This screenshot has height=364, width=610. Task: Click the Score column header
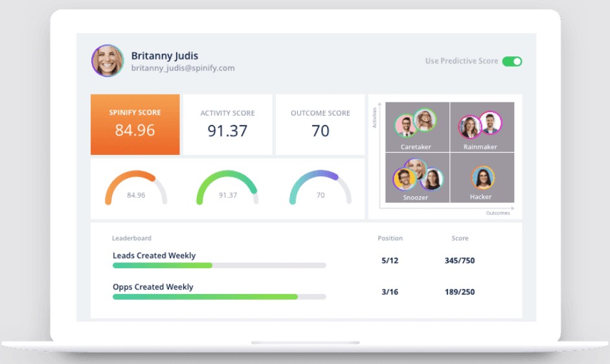pos(460,238)
